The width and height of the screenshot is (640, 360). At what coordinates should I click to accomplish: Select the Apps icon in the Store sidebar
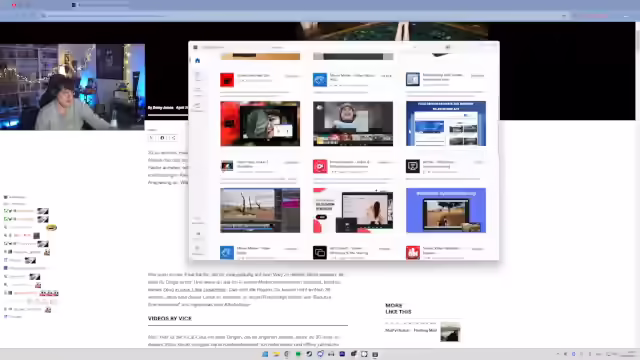tap(198, 76)
